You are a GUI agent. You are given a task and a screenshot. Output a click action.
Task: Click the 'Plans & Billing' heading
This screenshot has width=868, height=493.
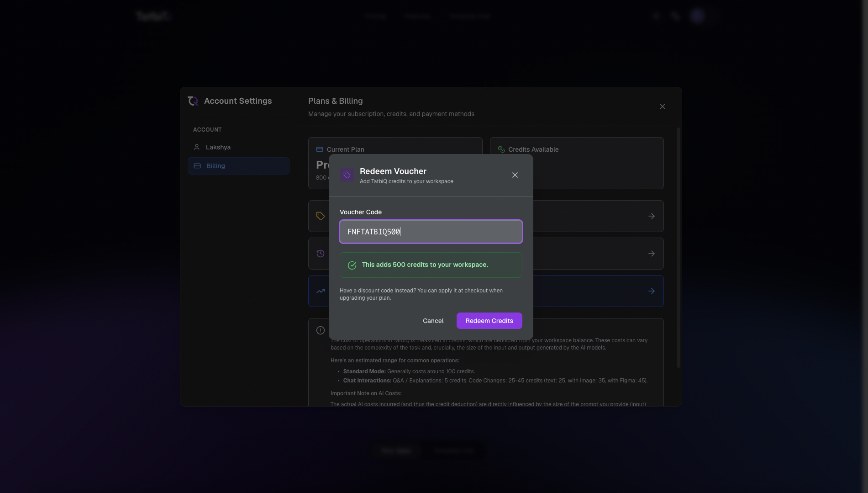pyautogui.click(x=335, y=101)
